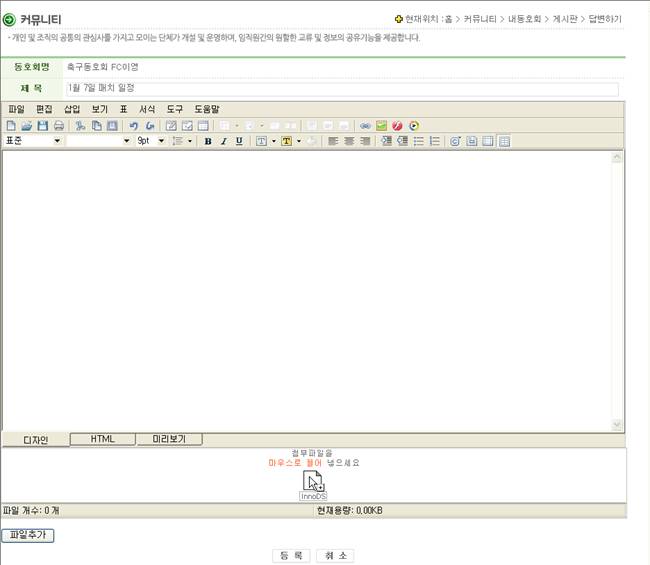The width and height of the screenshot is (650, 565).
Task: Click the 파일추가 button
Action: coord(27,535)
